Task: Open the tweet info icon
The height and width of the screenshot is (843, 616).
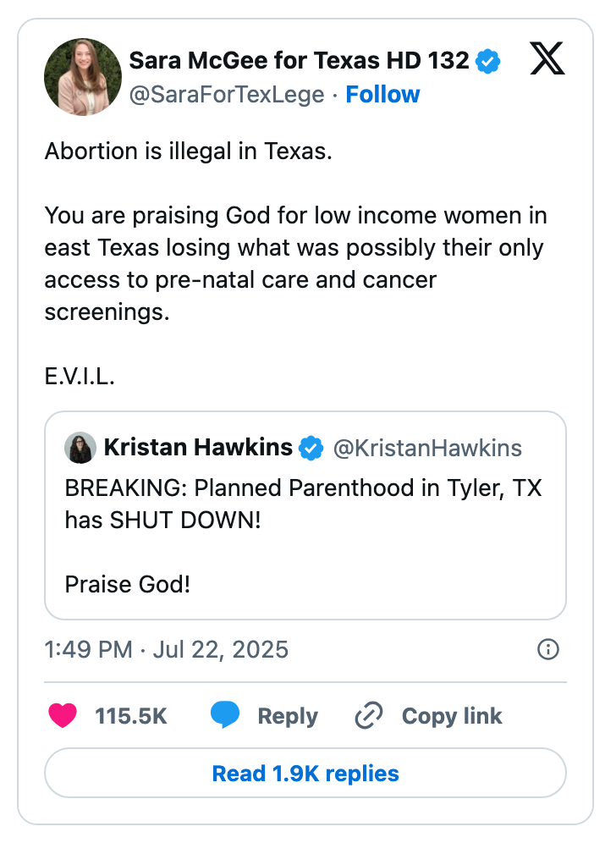Action: tap(548, 649)
